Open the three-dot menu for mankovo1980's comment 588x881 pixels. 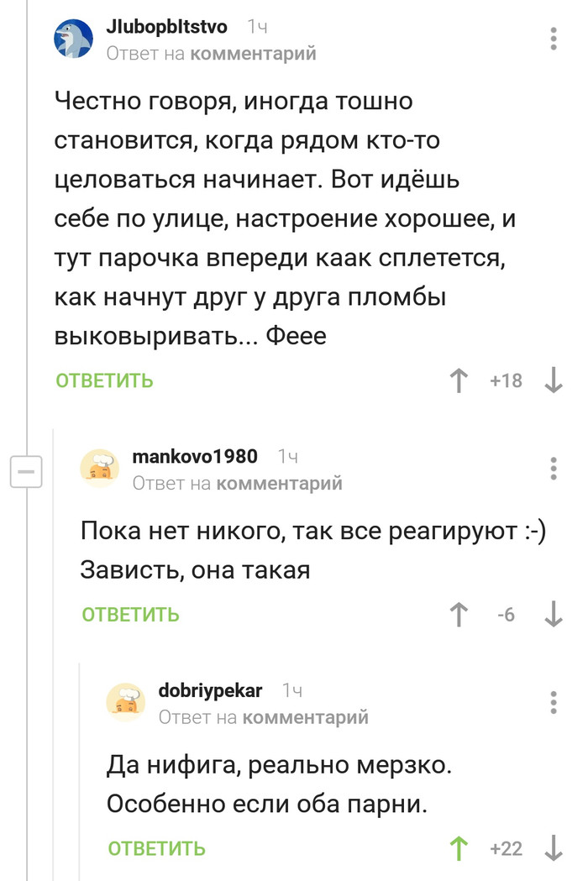click(554, 469)
